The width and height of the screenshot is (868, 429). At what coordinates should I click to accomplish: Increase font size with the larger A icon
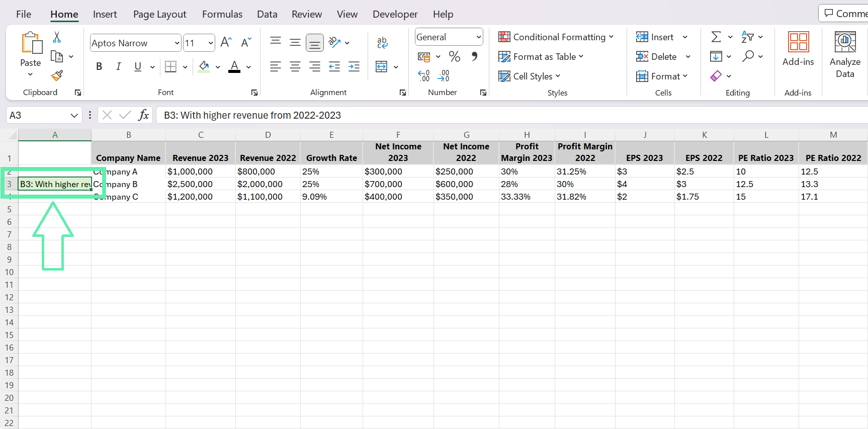[226, 42]
